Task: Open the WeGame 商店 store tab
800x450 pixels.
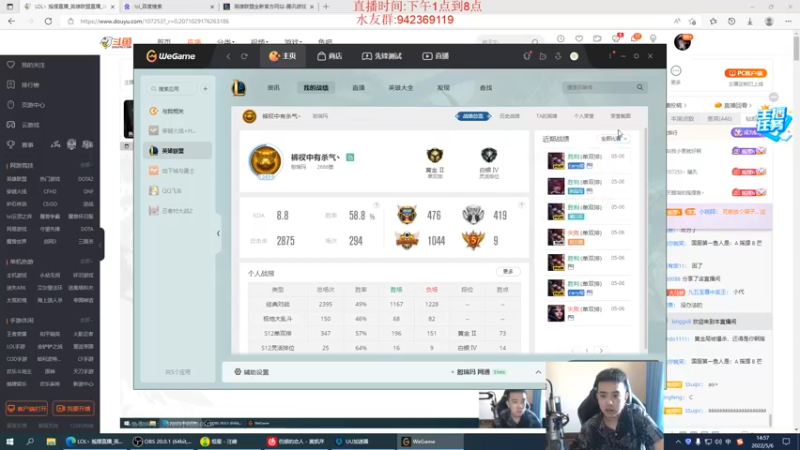Action: tap(330, 56)
